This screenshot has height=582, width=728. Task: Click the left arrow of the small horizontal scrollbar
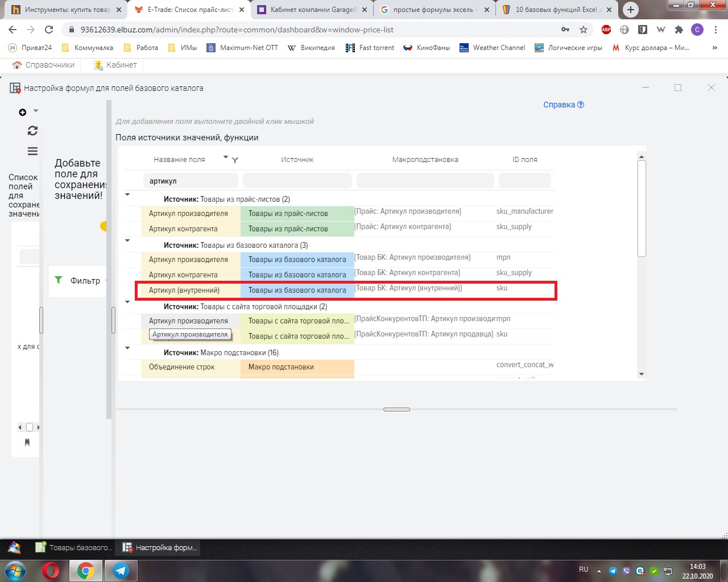point(20,427)
